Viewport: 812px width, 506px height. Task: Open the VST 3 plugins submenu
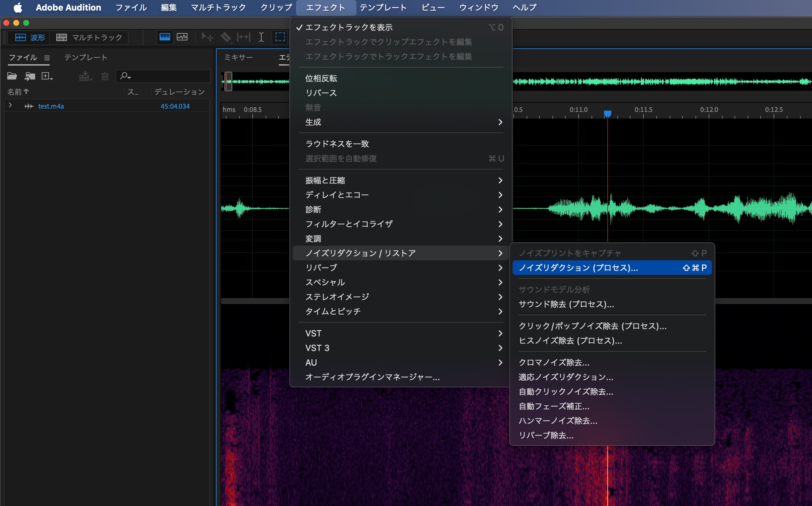400,348
